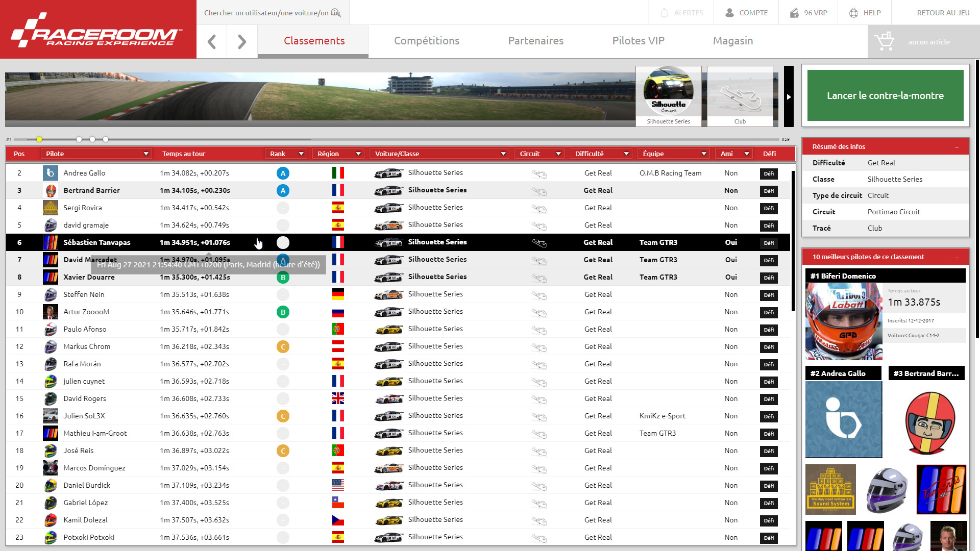This screenshot has height=551, width=980.
Task: Click the leaderboard vertical scrollbar
Action: click(x=793, y=241)
